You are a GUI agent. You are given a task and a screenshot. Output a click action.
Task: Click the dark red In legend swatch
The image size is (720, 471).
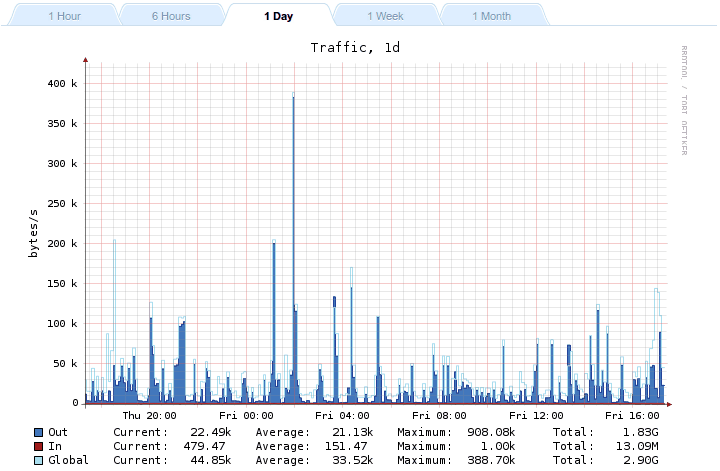(x=38, y=446)
